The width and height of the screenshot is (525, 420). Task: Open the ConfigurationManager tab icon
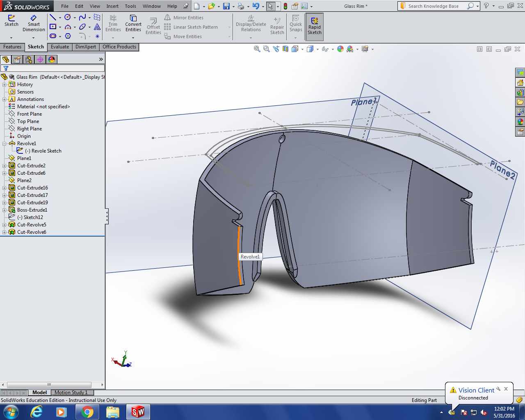(x=29, y=59)
